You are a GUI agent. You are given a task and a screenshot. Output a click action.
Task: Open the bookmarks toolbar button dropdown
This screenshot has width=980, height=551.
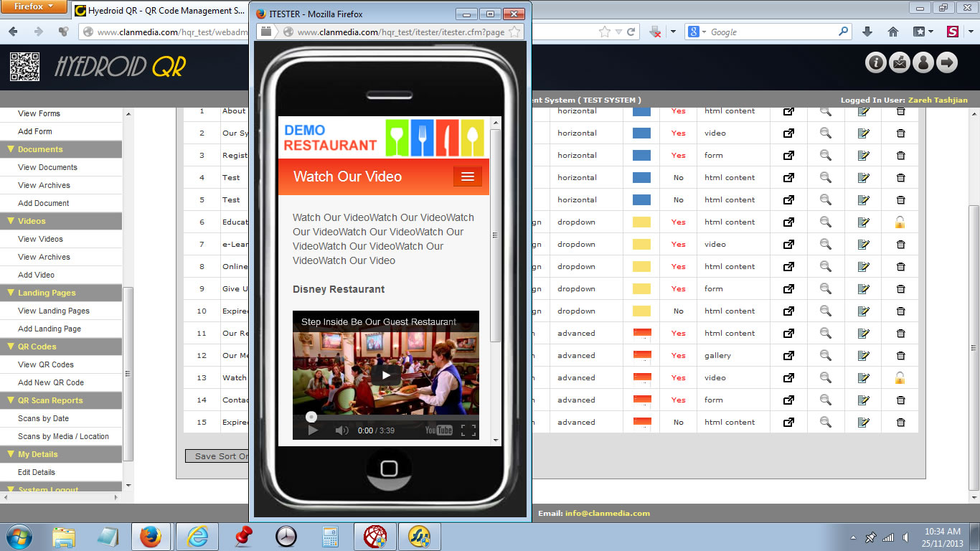tap(923, 32)
